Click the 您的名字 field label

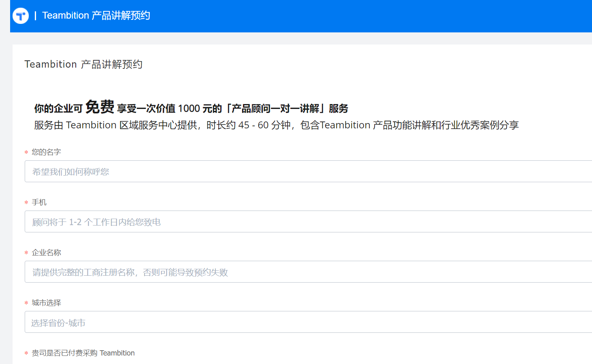pos(46,152)
